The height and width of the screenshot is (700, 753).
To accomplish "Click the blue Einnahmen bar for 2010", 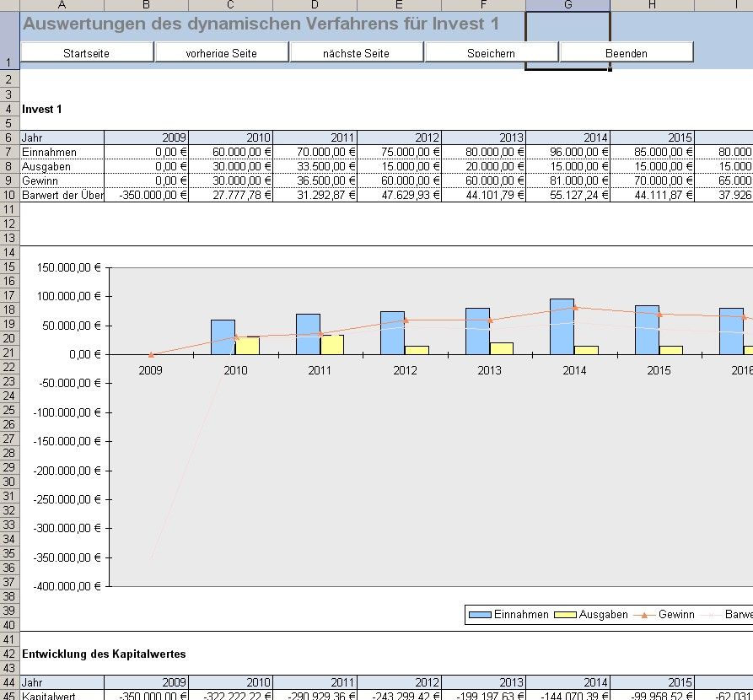I will tap(223, 337).
